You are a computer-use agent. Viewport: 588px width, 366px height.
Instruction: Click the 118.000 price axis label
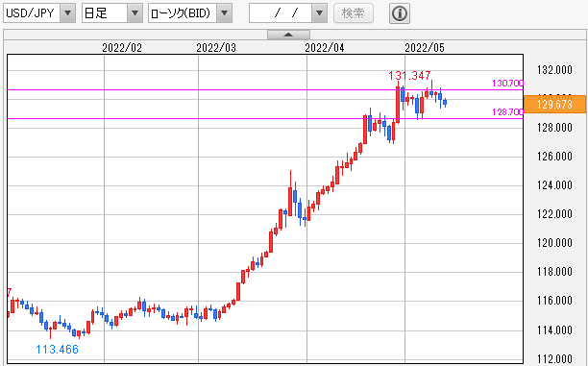[554, 272]
